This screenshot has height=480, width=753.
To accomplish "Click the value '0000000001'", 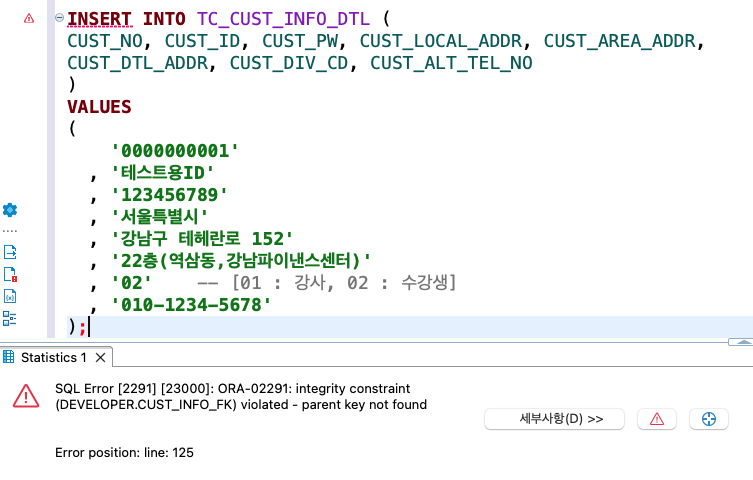I will click(x=175, y=151).
